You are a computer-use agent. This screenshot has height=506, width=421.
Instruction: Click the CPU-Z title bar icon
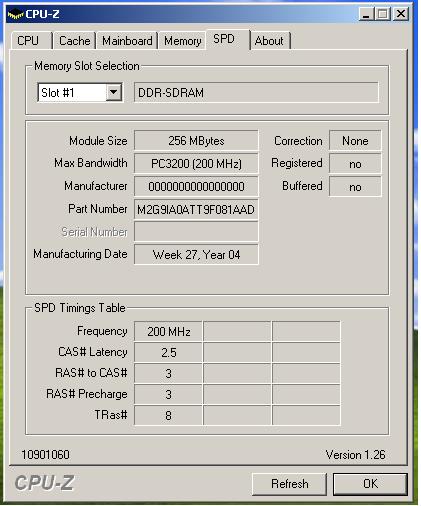[15, 14]
